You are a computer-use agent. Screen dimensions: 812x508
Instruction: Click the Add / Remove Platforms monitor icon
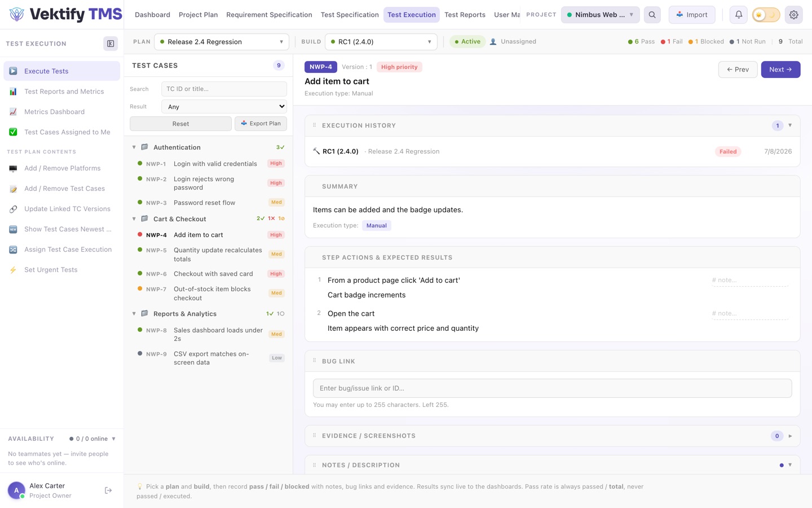click(x=13, y=168)
